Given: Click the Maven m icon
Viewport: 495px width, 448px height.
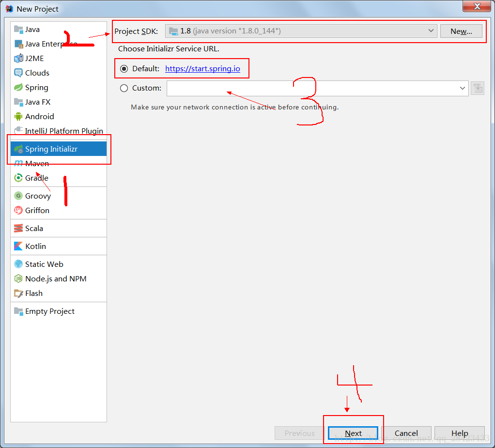Looking at the screenshot, I should [18, 163].
